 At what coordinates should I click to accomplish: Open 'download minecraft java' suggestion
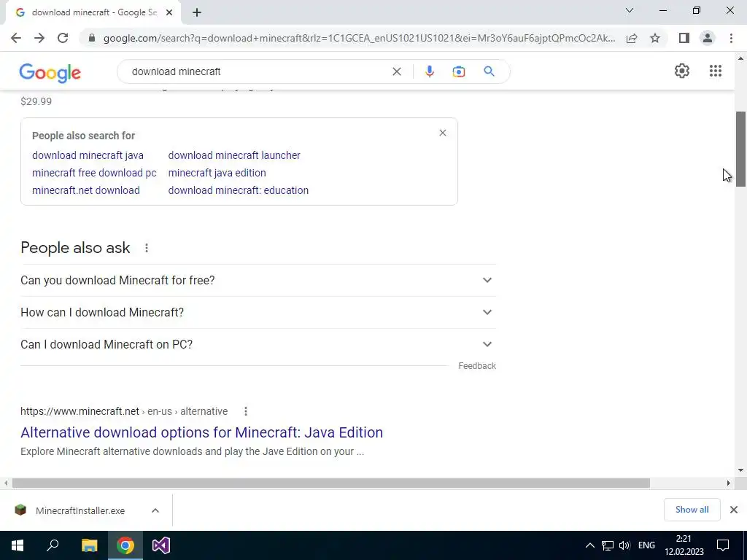(x=88, y=155)
